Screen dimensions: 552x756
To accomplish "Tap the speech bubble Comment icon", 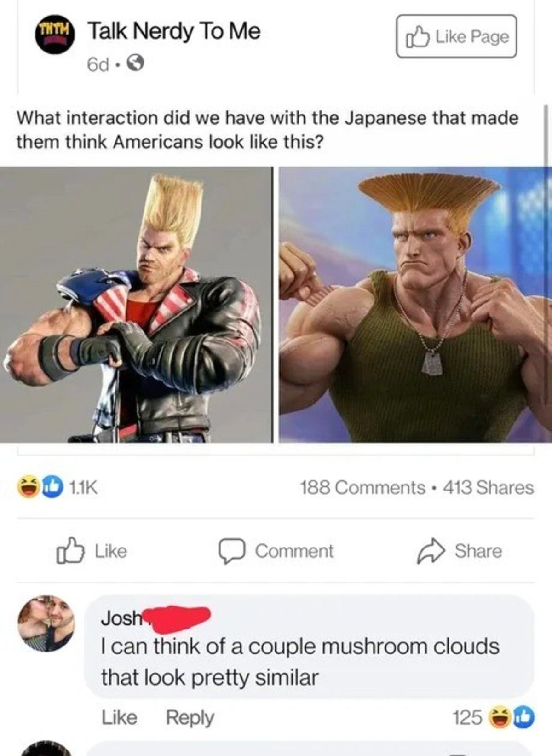I will [233, 551].
